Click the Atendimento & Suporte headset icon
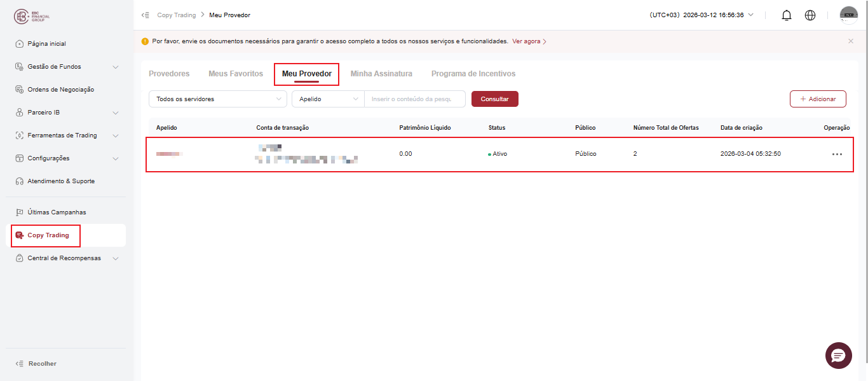Viewport: 868px width, 381px height. click(x=19, y=181)
